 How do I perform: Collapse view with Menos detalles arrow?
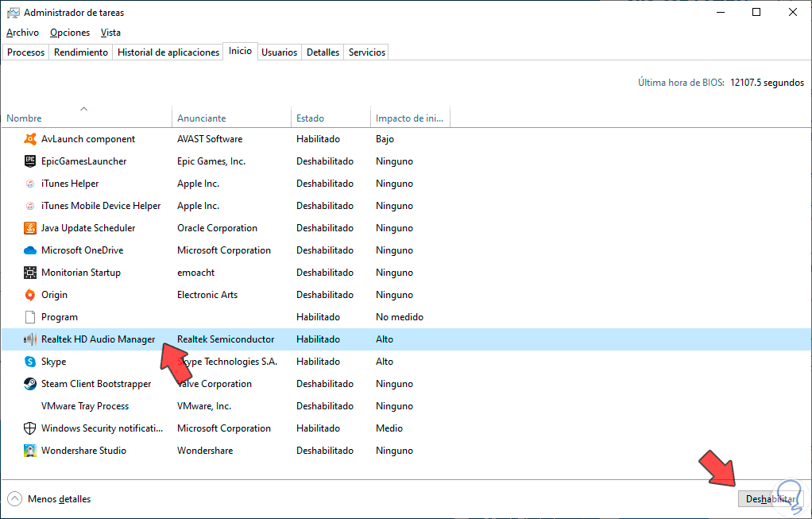pos(14,499)
